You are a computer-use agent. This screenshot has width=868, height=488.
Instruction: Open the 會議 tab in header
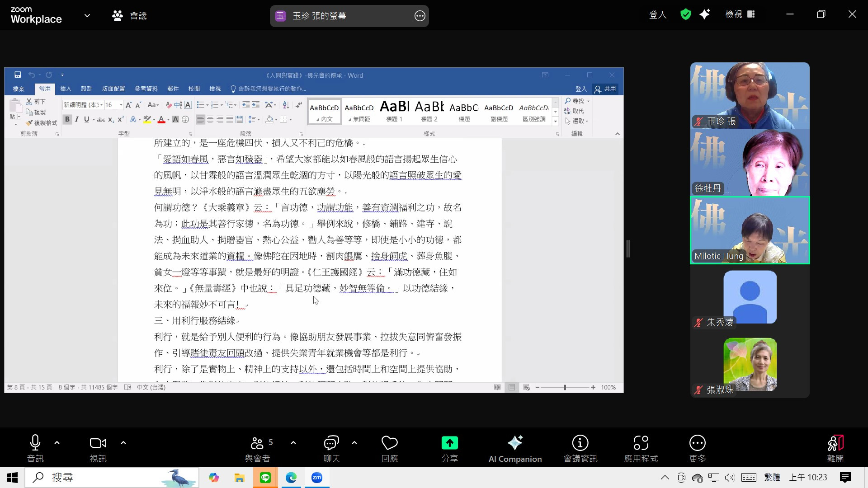pos(130,16)
